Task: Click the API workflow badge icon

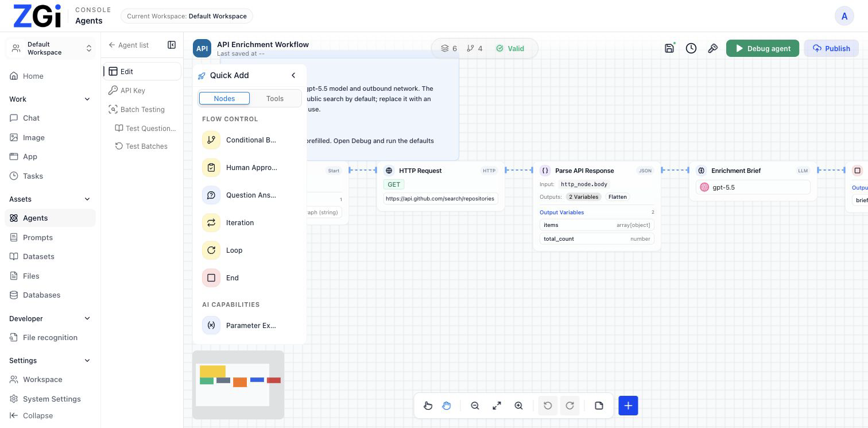Action: pos(202,49)
